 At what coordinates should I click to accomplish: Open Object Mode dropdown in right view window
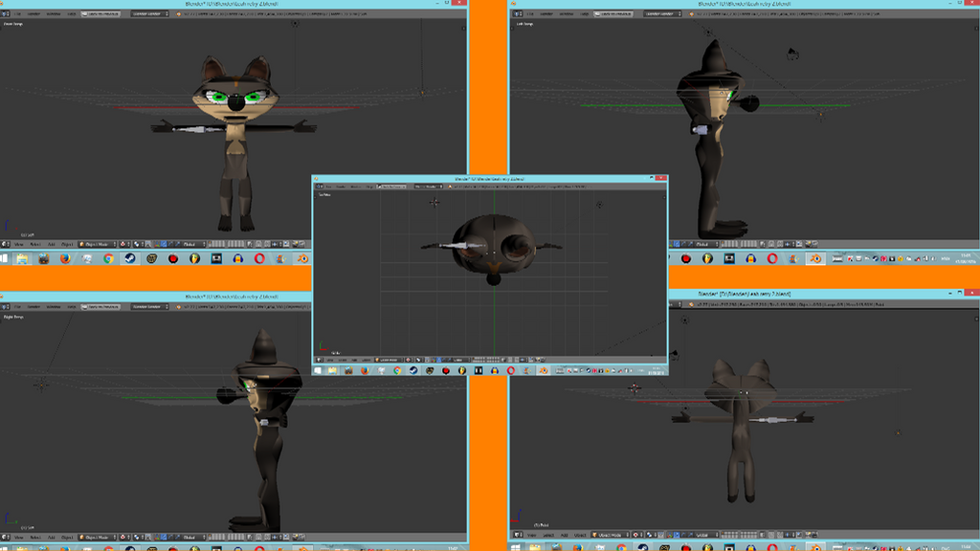click(x=98, y=538)
